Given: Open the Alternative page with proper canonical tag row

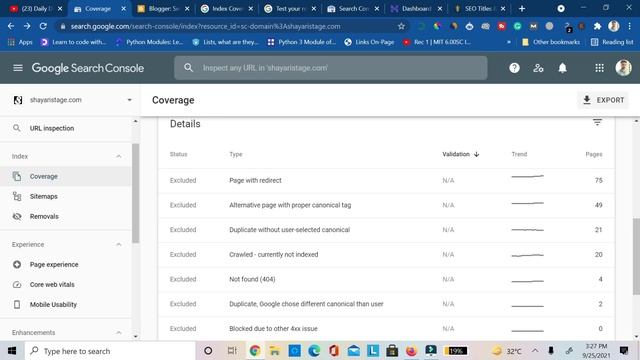Looking at the screenshot, I should coord(386,205).
